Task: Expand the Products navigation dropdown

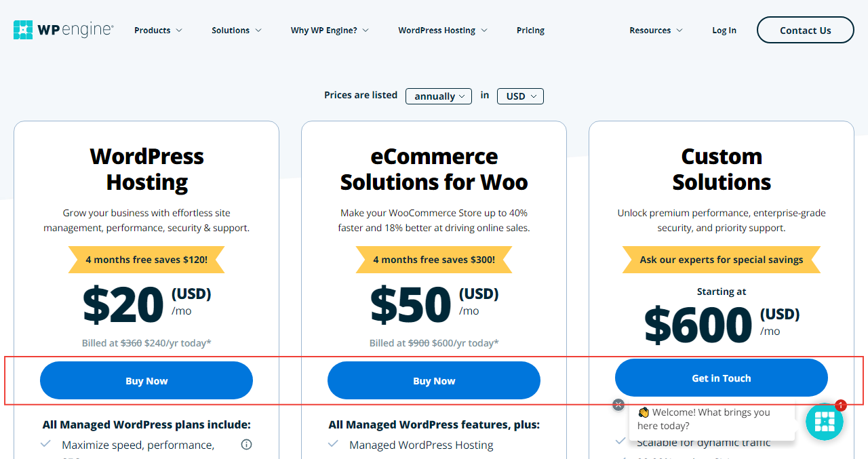Action: [158, 30]
